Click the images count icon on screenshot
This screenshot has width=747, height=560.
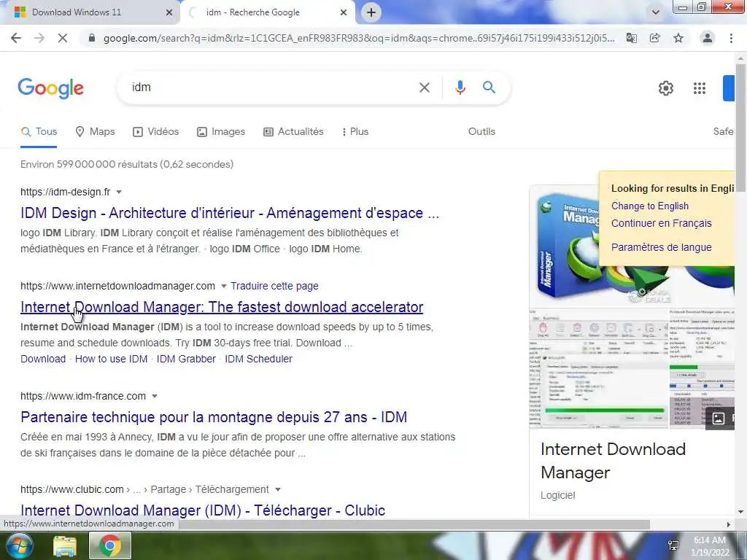(x=719, y=419)
